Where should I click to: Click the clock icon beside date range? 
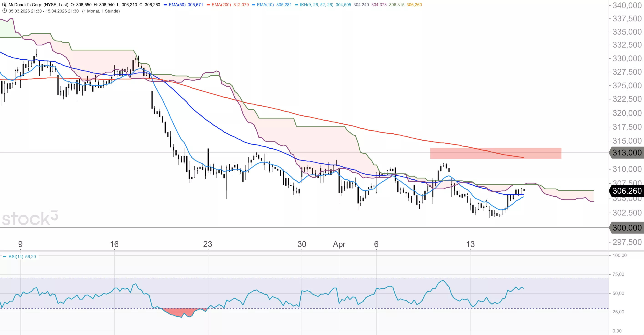tap(4, 11)
